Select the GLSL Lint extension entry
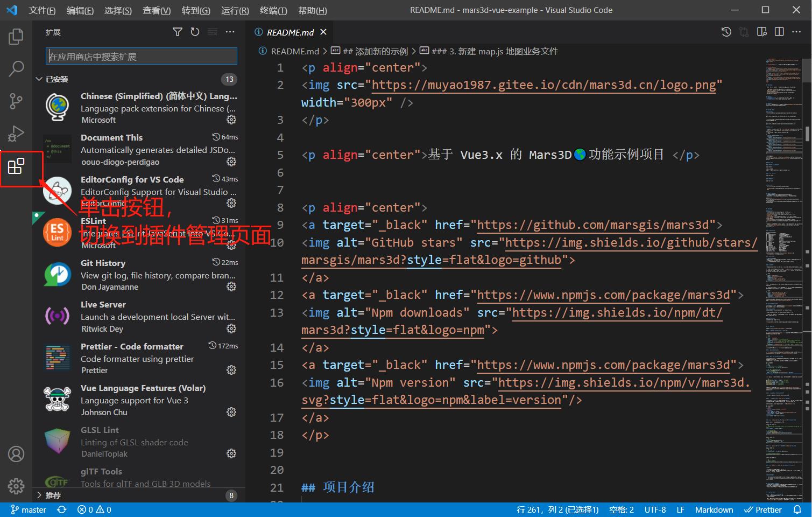The width and height of the screenshot is (812, 517). 139,442
